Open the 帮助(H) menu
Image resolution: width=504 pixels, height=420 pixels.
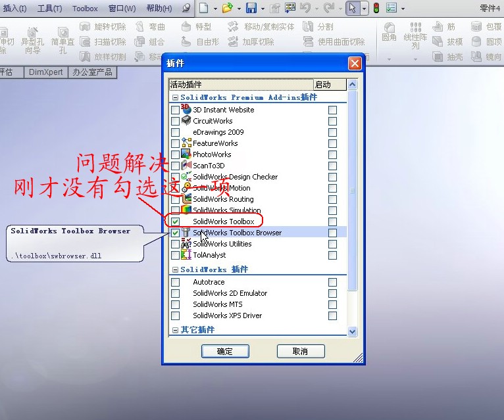[159, 9]
